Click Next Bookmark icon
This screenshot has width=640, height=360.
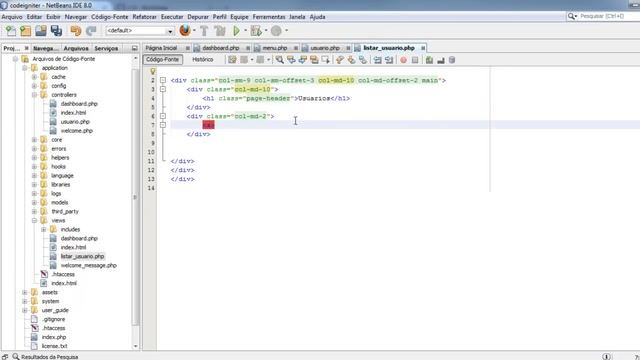(351, 60)
